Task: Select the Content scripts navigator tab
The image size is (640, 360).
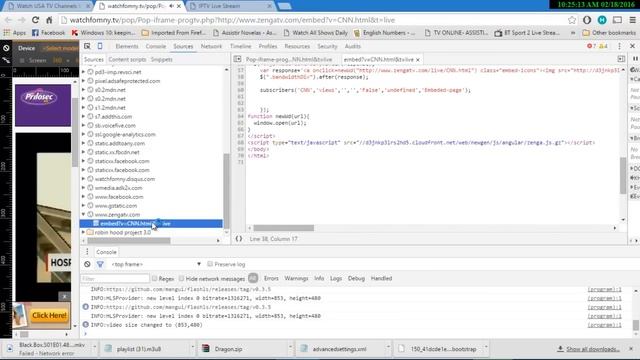Action: (x=127, y=60)
